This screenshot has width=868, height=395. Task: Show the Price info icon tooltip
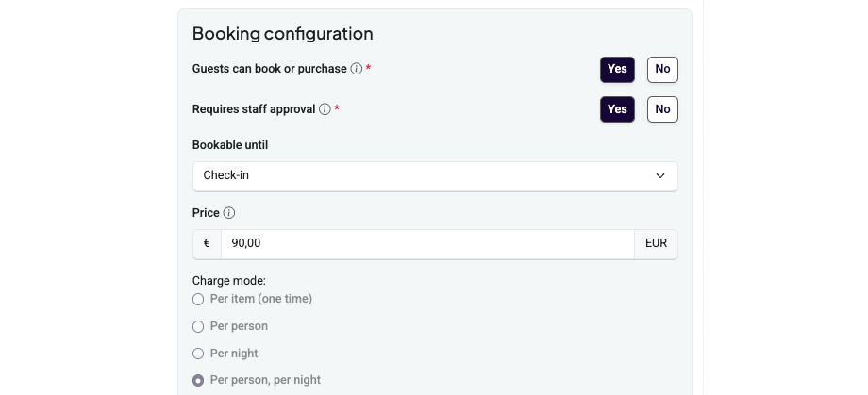tap(229, 213)
